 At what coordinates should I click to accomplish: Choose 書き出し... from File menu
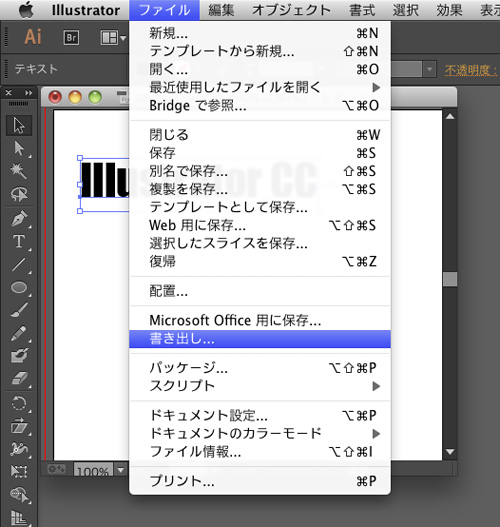[x=260, y=339]
